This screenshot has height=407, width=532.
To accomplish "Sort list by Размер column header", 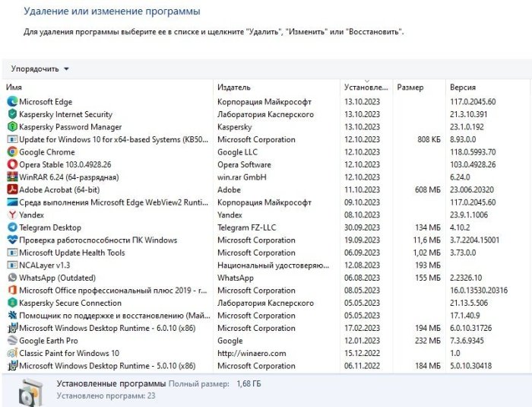I will pos(410,87).
